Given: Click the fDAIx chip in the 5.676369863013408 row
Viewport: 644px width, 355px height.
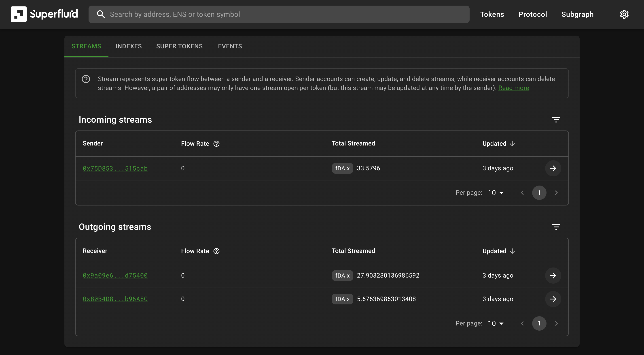Looking at the screenshot, I should [x=342, y=299].
